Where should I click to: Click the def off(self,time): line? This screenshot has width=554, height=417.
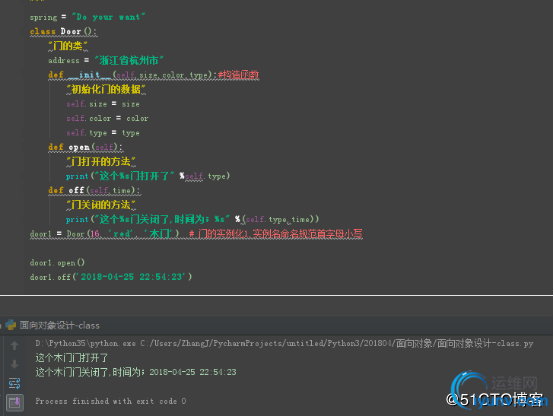click(x=94, y=190)
